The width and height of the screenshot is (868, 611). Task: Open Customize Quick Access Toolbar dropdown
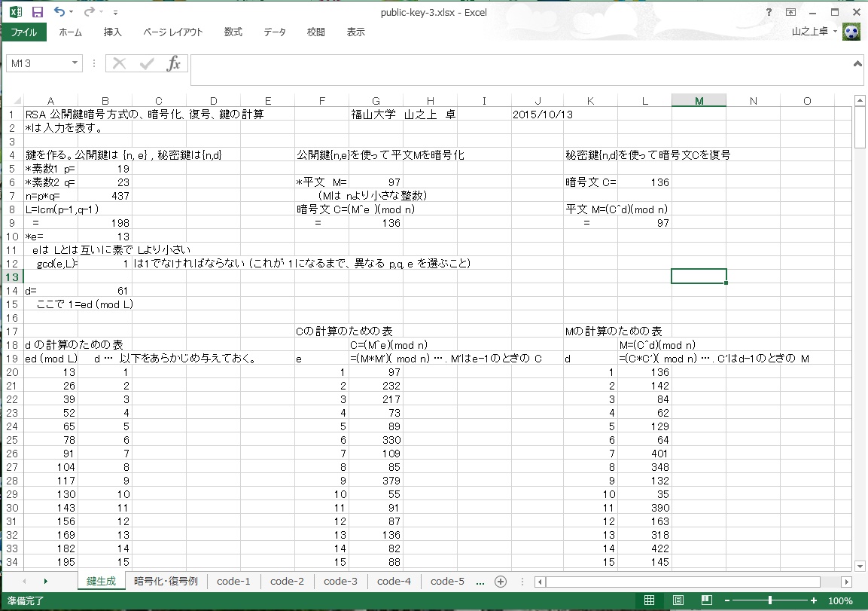pos(115,13)
